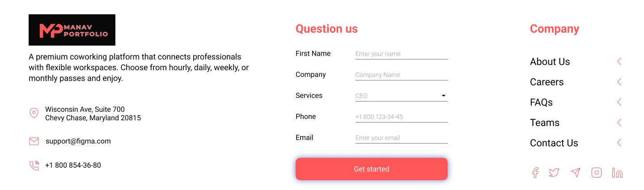
Task: Click the Phone number input field
Action: pyautogui.click(x=401, y=117)
